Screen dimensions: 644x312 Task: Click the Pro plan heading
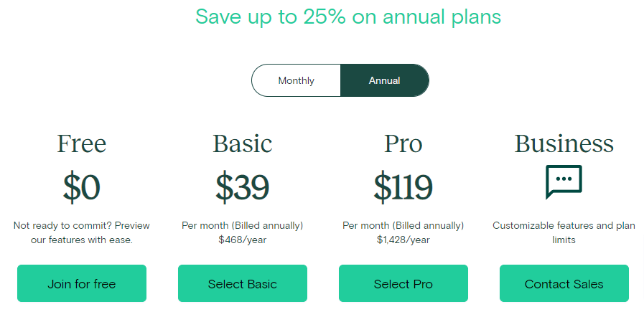pyautogui.click(x=403, y=143)
